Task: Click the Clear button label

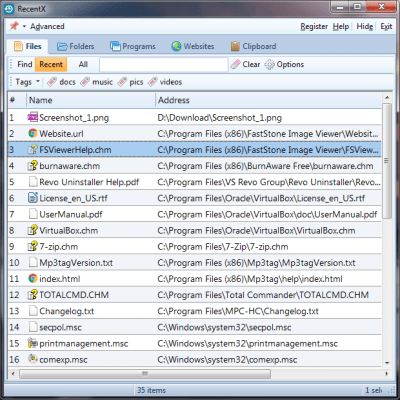Action: pos(251,64)
